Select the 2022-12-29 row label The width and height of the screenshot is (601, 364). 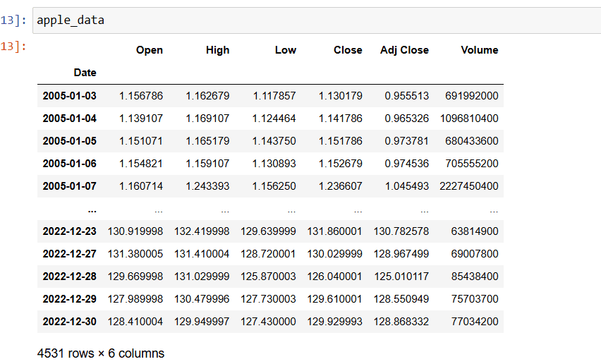pyautogui.click(x=69, y=299)
